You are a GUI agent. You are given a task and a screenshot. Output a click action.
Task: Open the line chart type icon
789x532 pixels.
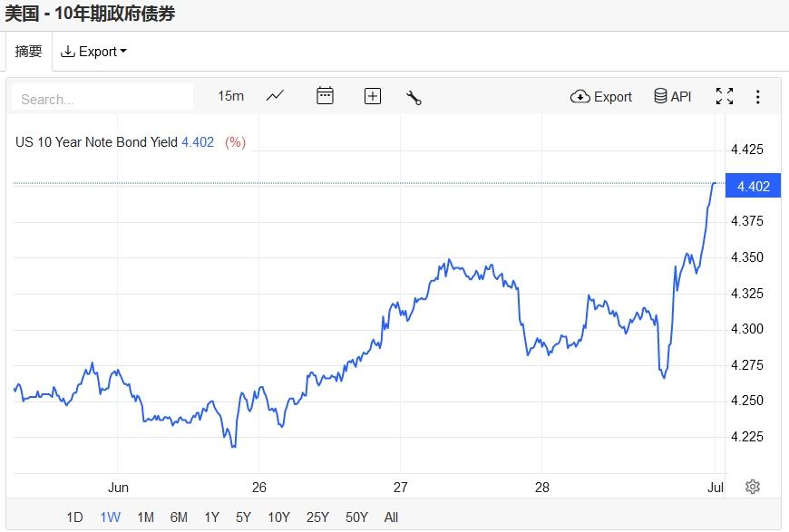pyautogui.click(x=275, y=96)
